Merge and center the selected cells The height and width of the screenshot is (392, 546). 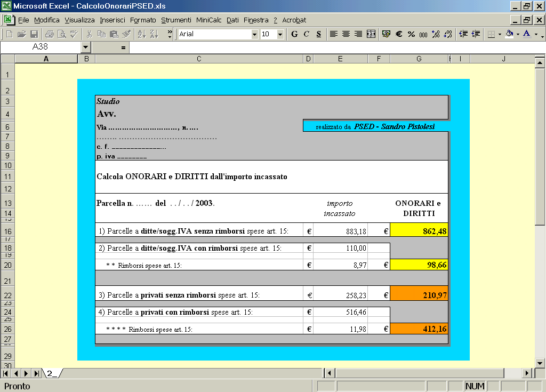pos(371,34)
